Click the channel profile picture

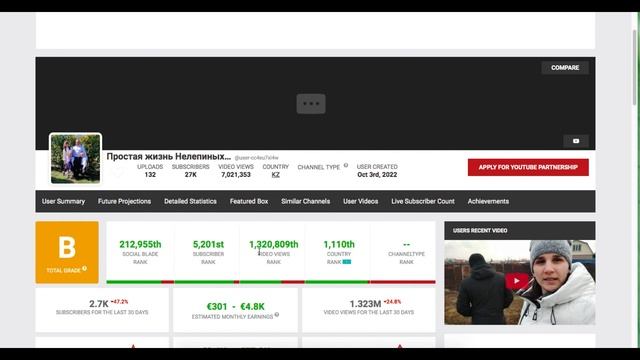coord(76,158)
